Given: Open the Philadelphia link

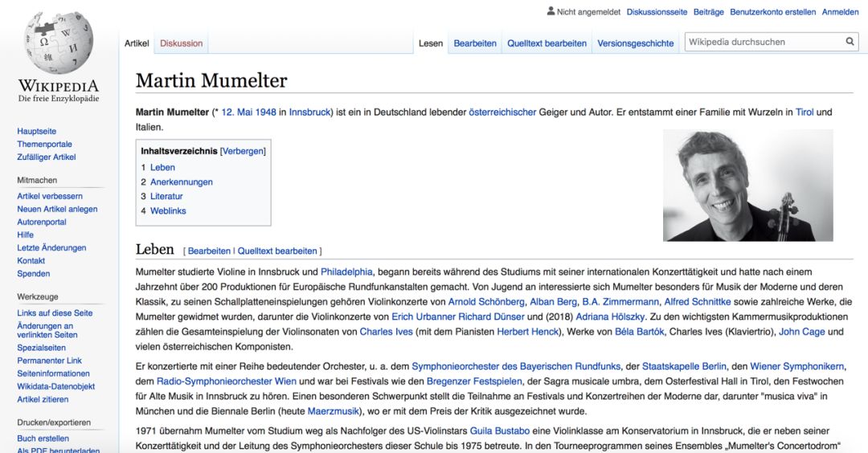Looking at the screenshot, I should 346,271.
